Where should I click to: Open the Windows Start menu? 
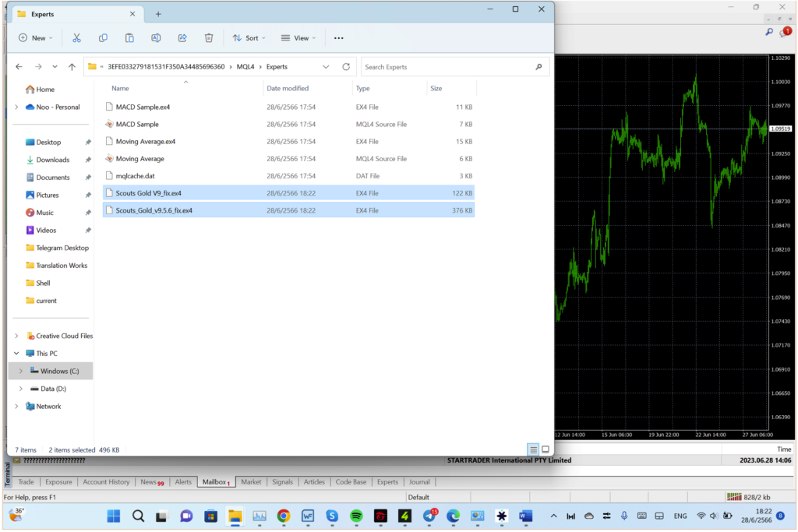point(114,516)
